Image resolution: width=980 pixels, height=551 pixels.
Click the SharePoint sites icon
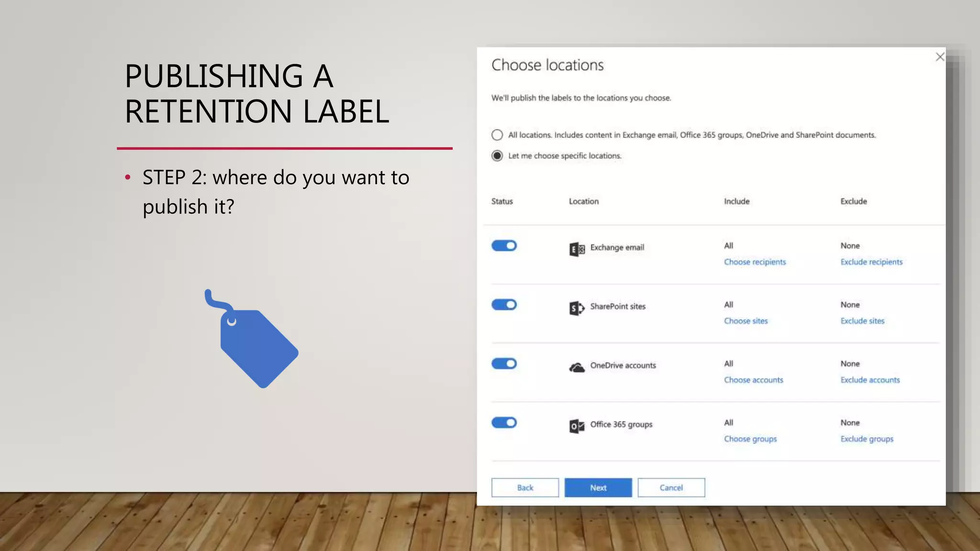pos(577,308)
